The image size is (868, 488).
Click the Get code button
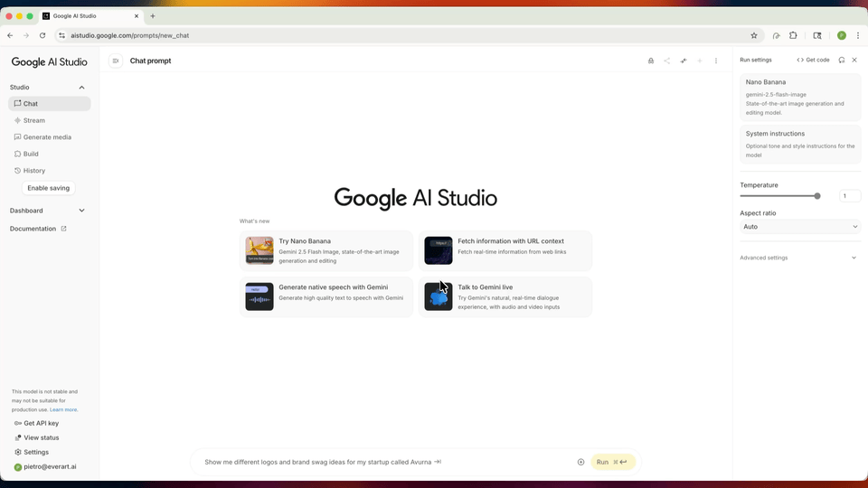pyautogui.click(x=813, y=60)
